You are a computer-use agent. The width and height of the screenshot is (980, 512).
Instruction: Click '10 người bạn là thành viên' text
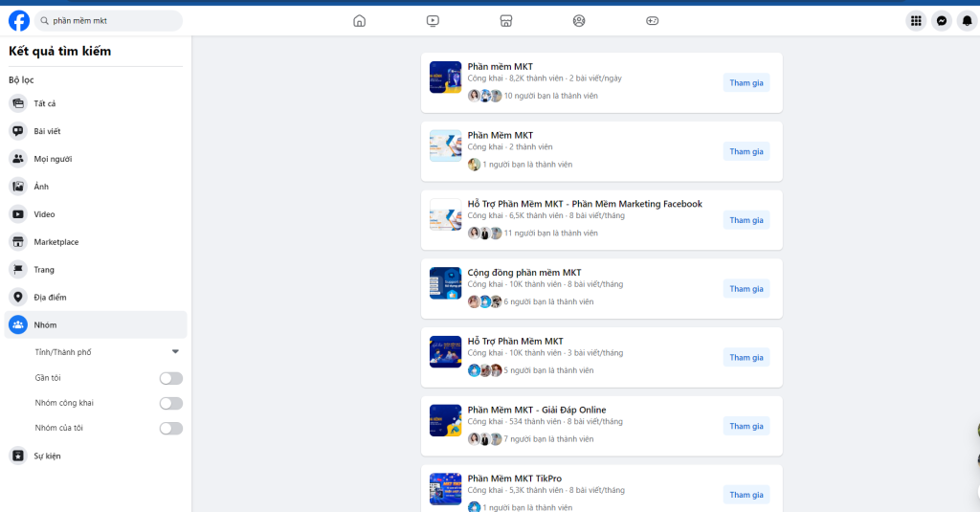(550, 96)
